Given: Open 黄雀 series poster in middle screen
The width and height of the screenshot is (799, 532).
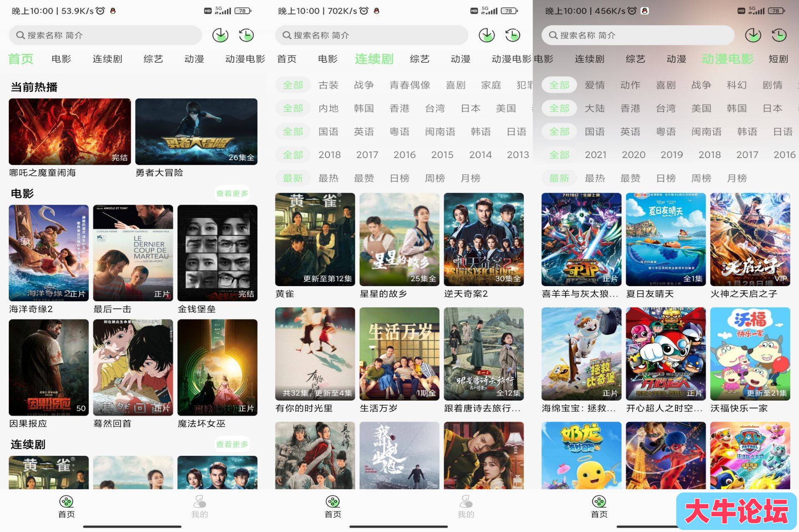Looking at the screenshot, I should pyautogui.click(x=315, y=239).
